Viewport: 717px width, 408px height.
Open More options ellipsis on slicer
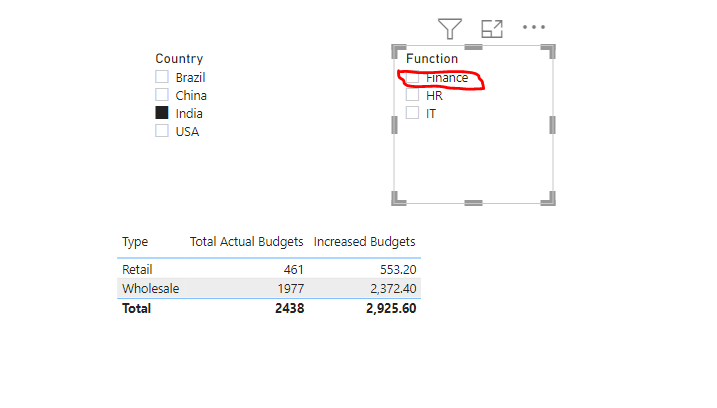click(x=534, y=27)
